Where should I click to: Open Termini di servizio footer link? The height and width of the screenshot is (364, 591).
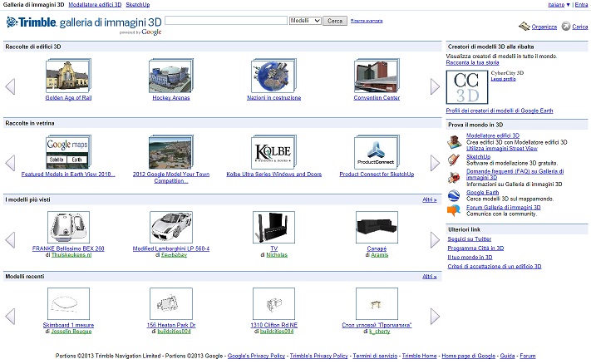point(375,356)
